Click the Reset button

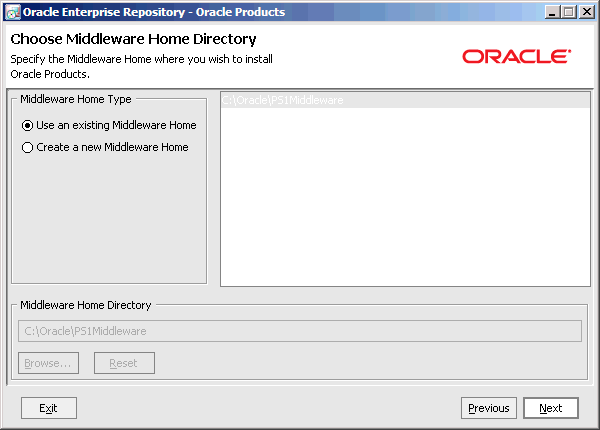pos(124,363)
